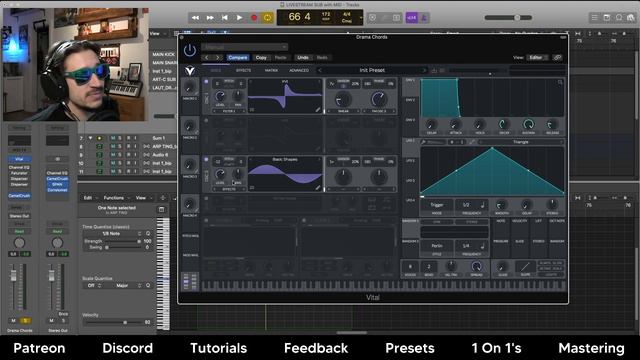The height and width of the screenshot is (360, 640).
Task: Click Undo in the plugin header
Action: [303, 58]
